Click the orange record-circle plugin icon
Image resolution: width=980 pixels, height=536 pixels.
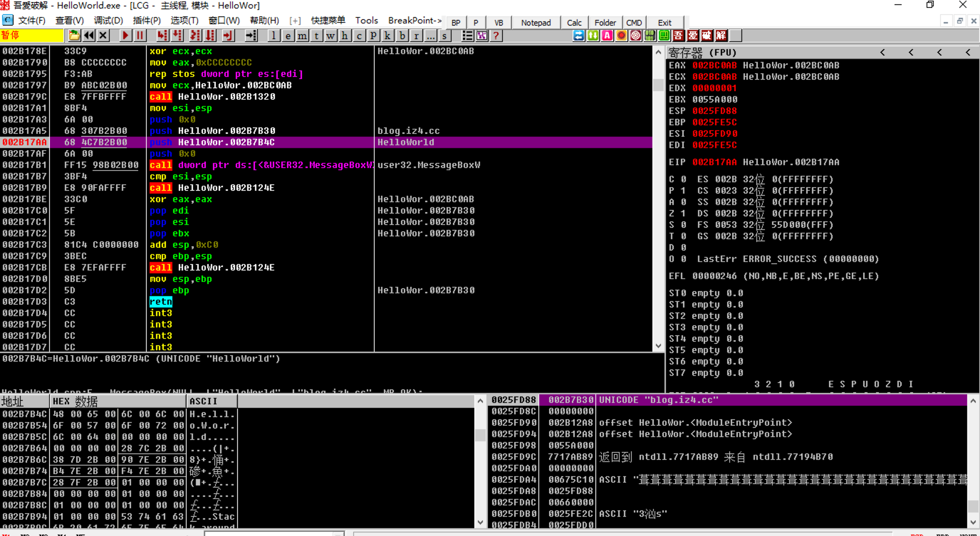point(622,36)
